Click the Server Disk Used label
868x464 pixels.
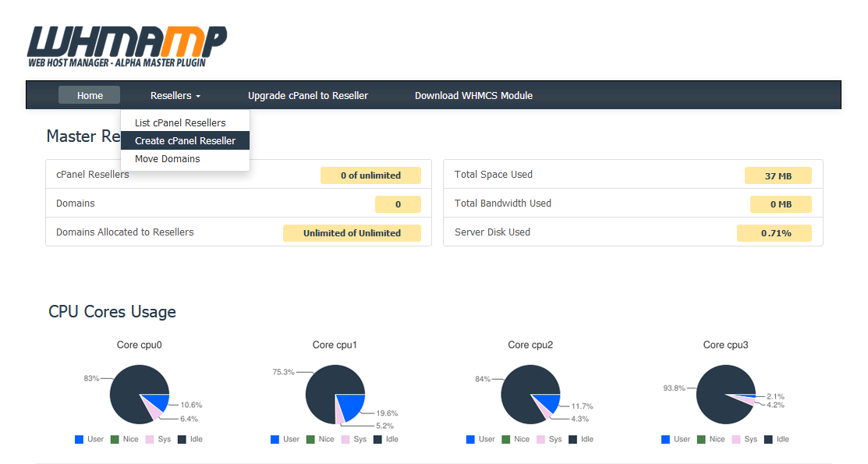pos(492,232)
